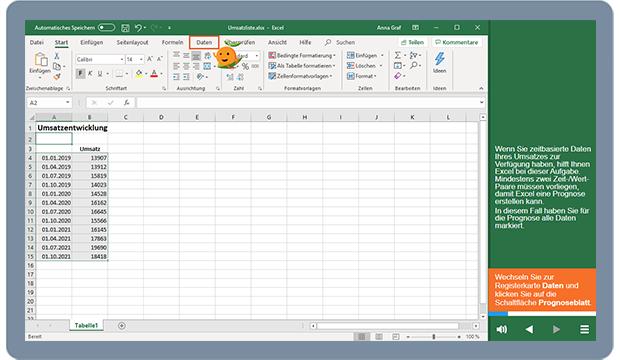Click the speaker sound icon in tutorial panel
Image resolution: width=620 pixels, height=360 pixels.
(502, 329)
